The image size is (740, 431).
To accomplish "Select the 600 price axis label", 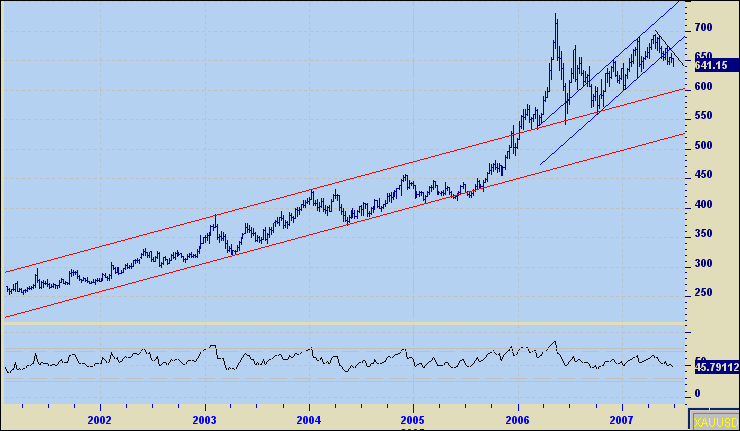I will coord(705,86).
